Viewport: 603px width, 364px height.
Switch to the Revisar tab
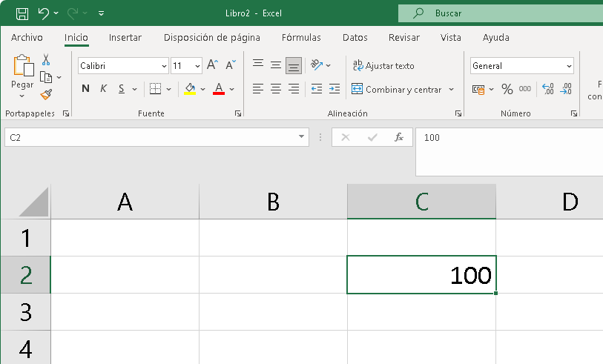[403, 37]
